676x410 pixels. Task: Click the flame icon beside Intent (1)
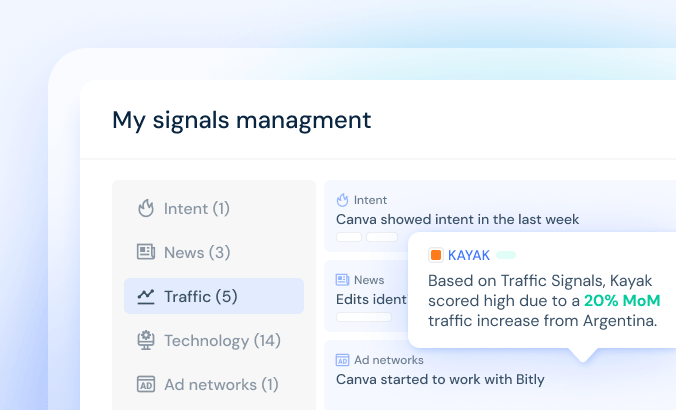146,208
